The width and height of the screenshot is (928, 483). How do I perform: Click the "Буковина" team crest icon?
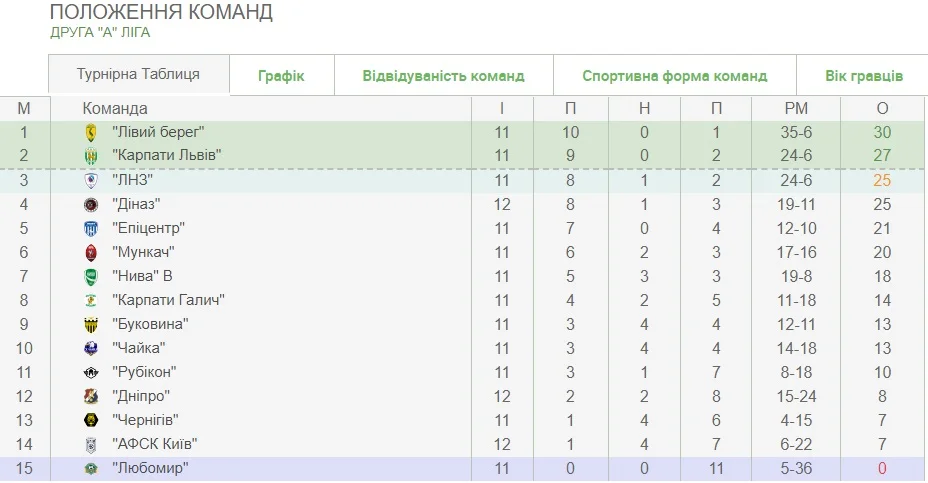click(91, 324)
